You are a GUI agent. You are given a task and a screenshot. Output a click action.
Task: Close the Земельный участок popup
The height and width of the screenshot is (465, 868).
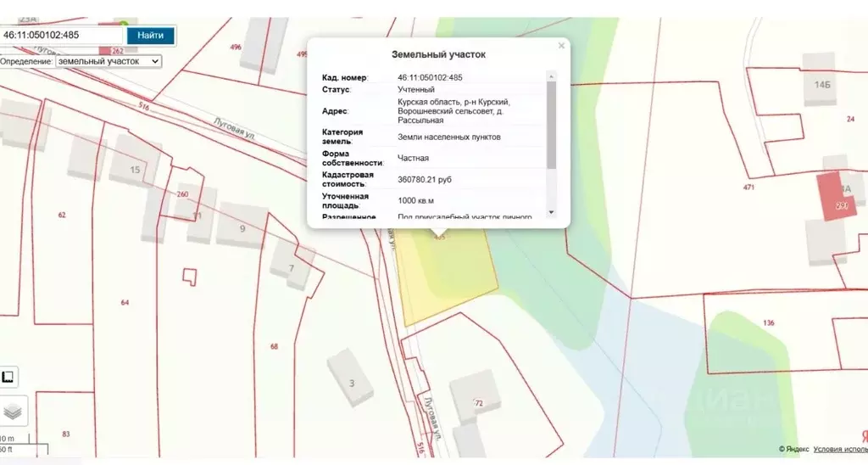tap(561, 46)
